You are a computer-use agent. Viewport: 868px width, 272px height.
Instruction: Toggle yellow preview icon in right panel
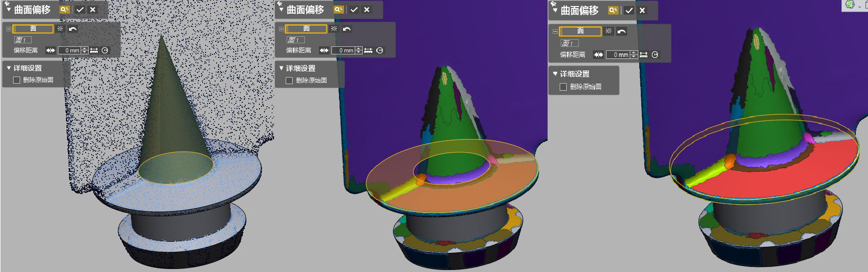pos(613,10)
